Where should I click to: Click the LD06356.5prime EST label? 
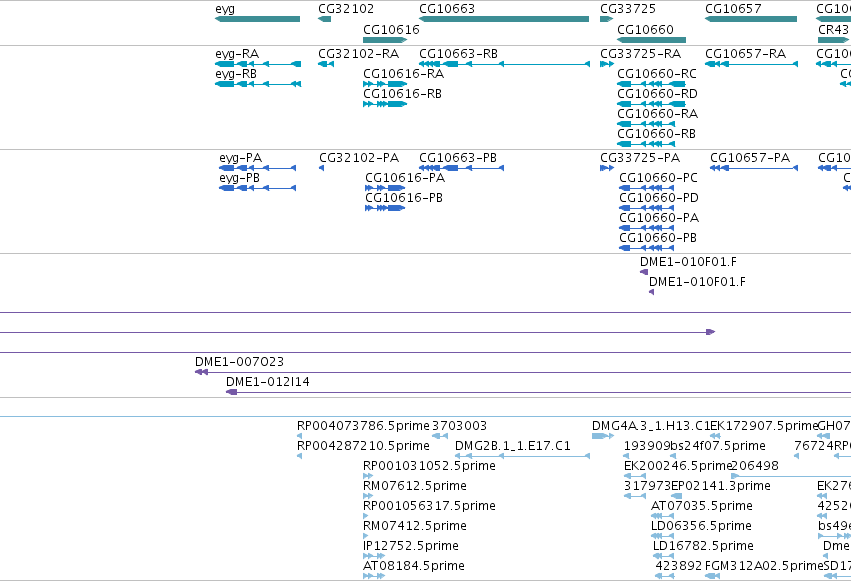click(701, 526)
